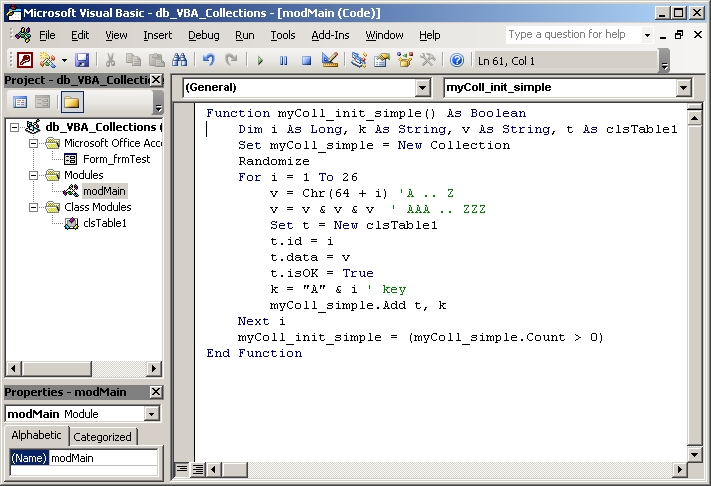Click the (Name) property value field
Image resolution: width=711 pixels, height=486 pixels.
click(x=103, y=458)
